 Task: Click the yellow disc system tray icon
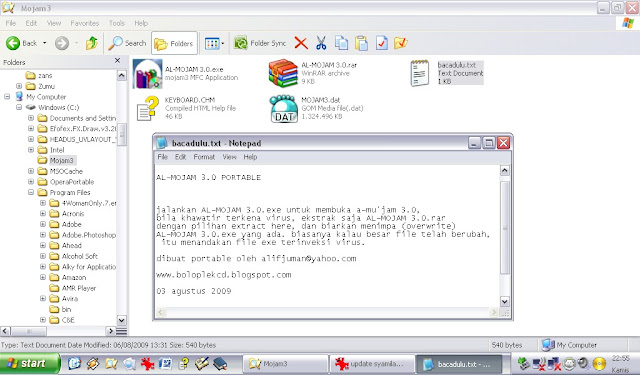600,363
